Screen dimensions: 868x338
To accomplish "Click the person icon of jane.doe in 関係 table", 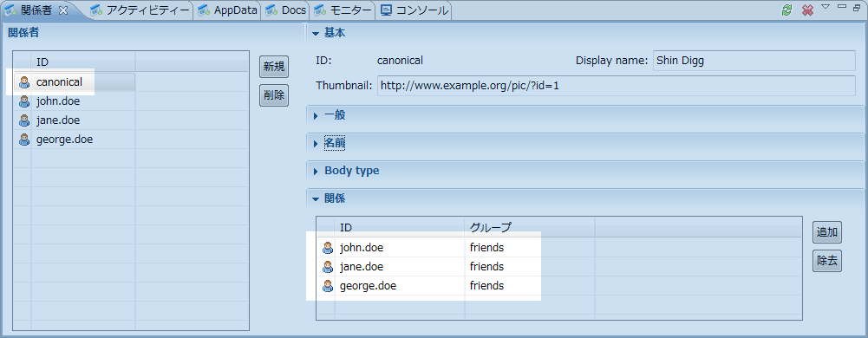I will coord(327,267).
